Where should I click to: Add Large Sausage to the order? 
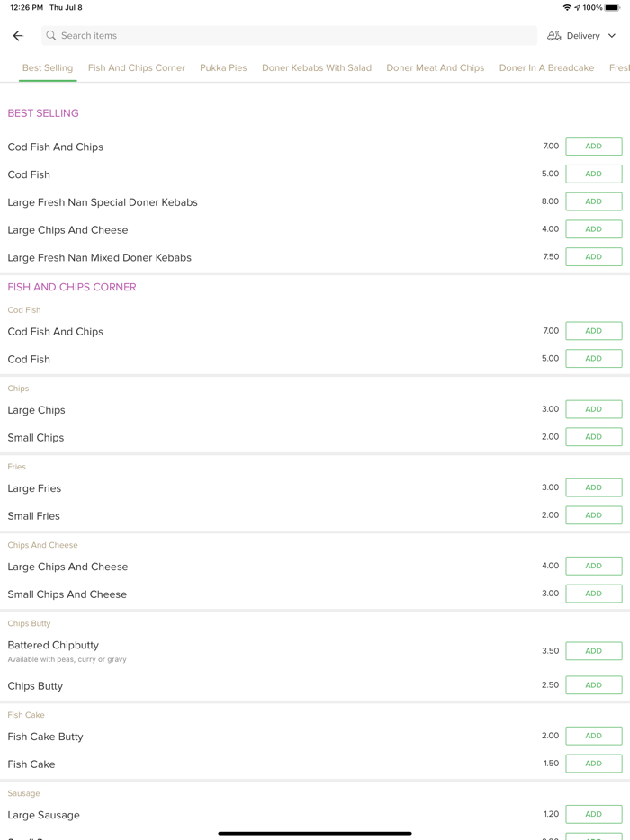pyautogui.click(x=593, y=814)
